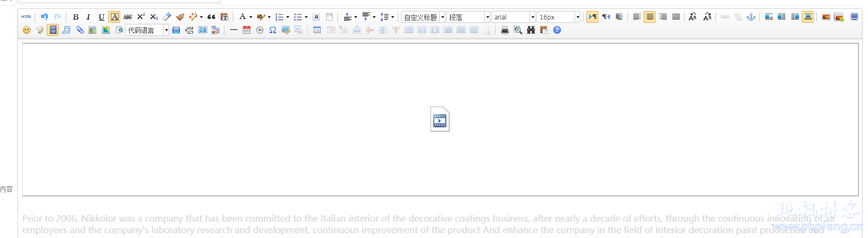
Task: Open the font color palette arrow
Action: [251, 17]
